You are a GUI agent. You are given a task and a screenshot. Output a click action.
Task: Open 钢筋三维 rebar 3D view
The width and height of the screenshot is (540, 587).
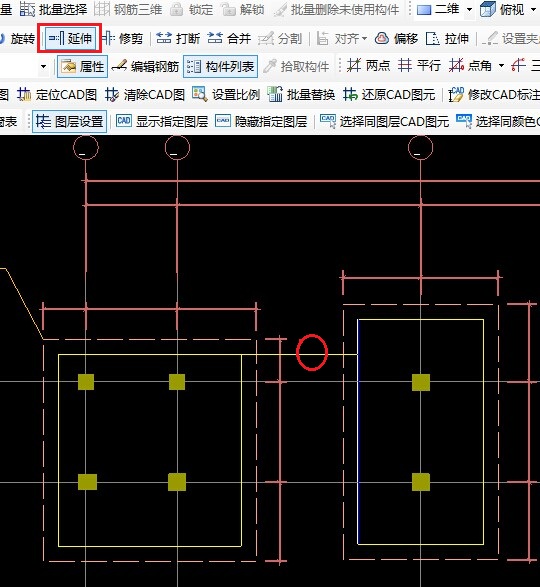[x=128, y=9]
